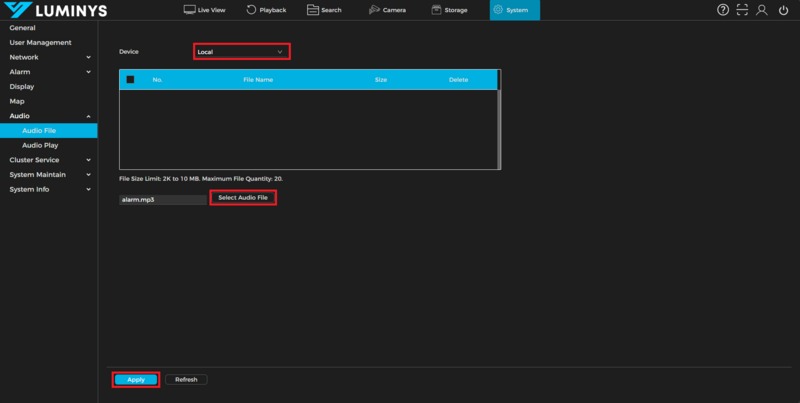This screenshot has width=800, height=403.
Task: Click the Refresh button
Action: tap(186, 380)
